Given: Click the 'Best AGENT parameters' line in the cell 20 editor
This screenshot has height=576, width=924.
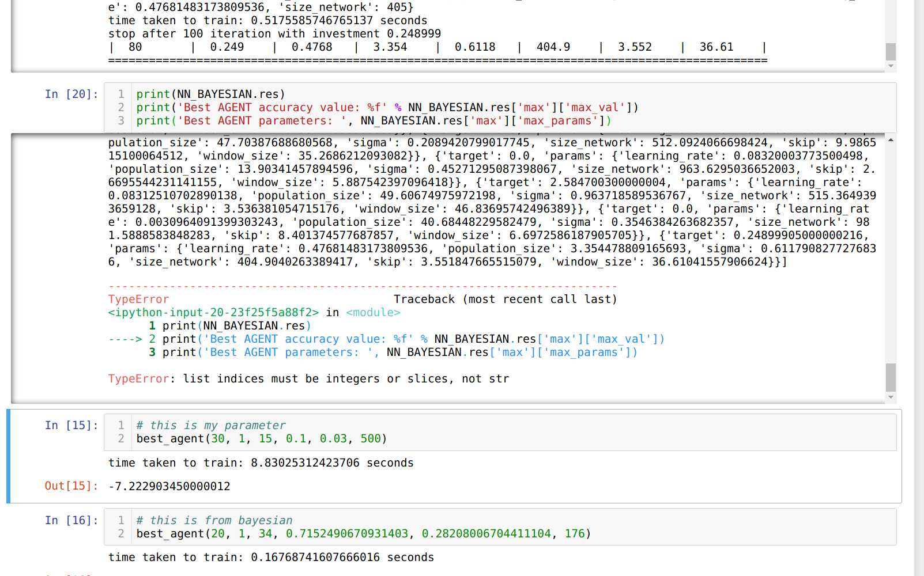Looking at the screenshot, I should coord(374,120).
